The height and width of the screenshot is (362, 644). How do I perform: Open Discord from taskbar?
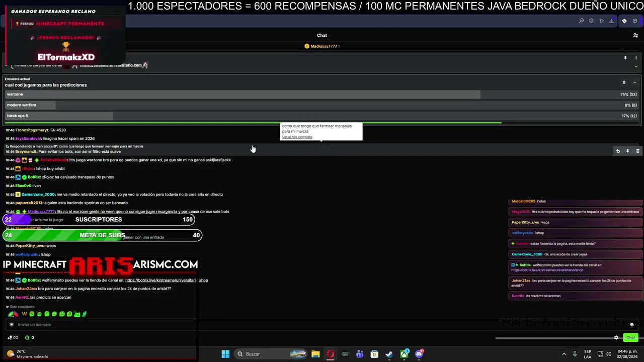tap(419, 354)
